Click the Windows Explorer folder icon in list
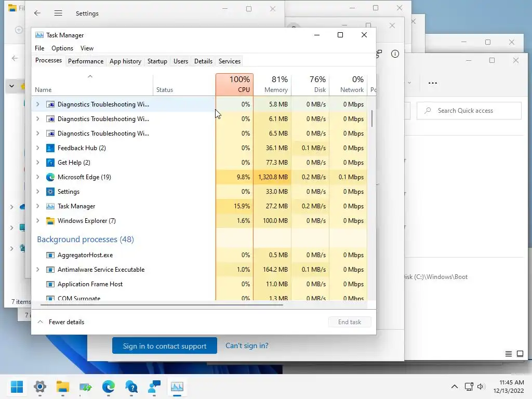The width and height of the screenshot is (532, 399). pos(50,221)
